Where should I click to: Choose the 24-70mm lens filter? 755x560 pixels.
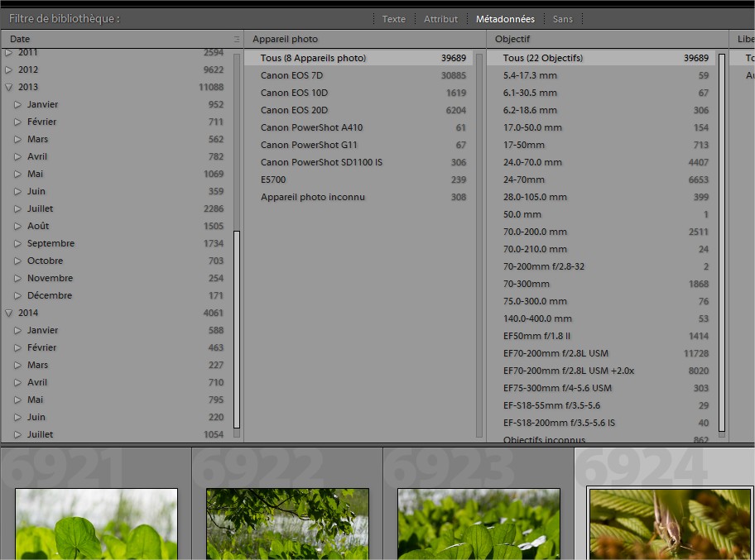tap(524, 179)
